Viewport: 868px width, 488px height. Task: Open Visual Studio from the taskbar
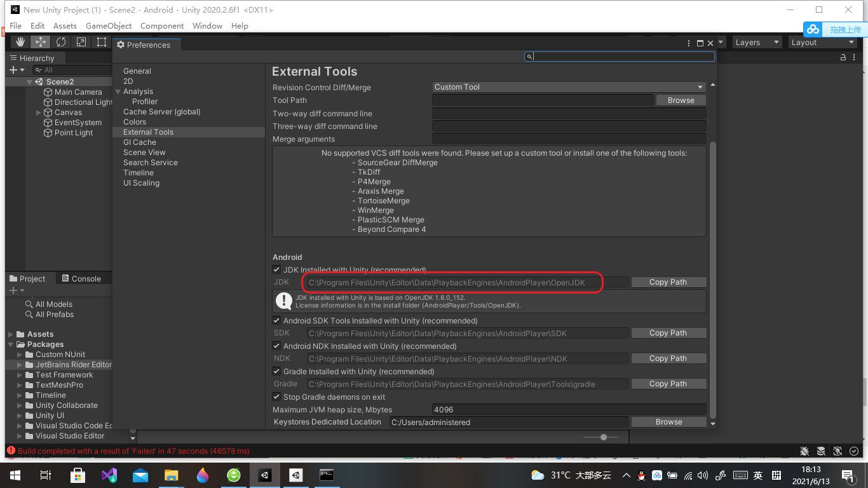(109, 475)
